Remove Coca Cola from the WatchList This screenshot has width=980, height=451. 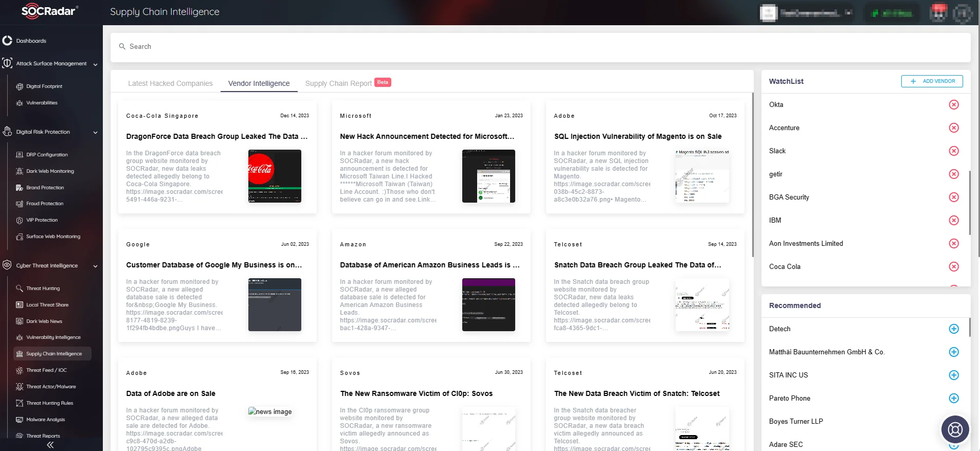pos(954,267)
